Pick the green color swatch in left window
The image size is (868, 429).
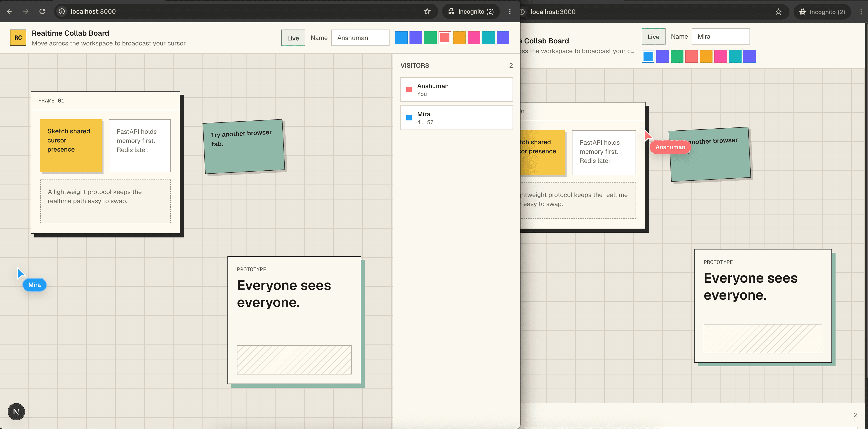(430, 38)
